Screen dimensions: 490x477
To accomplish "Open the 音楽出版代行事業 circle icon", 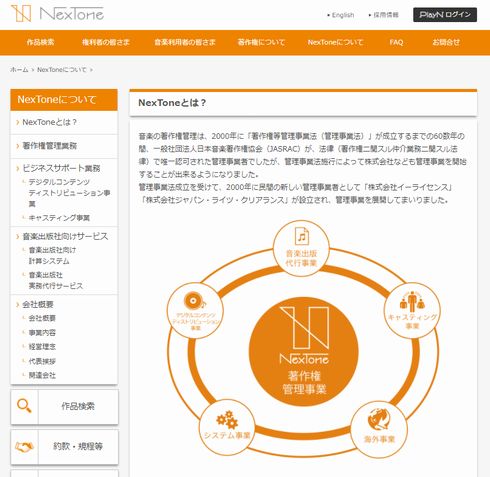I will (x=301, y=248).
